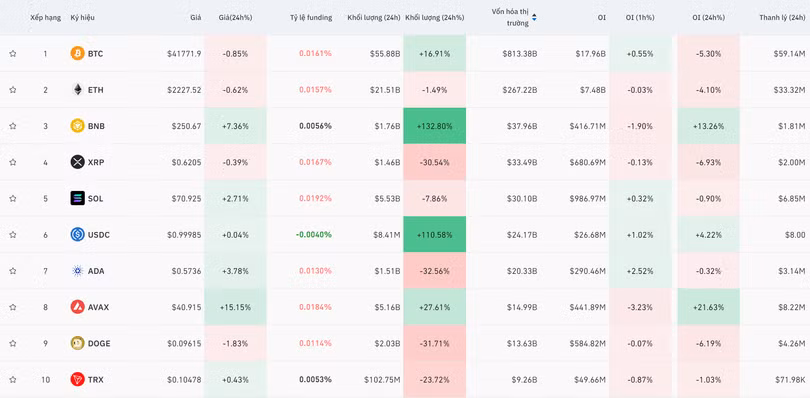Screen dimensions: 810x398
Task: Open the ETH symbol link
Action: 96,90
